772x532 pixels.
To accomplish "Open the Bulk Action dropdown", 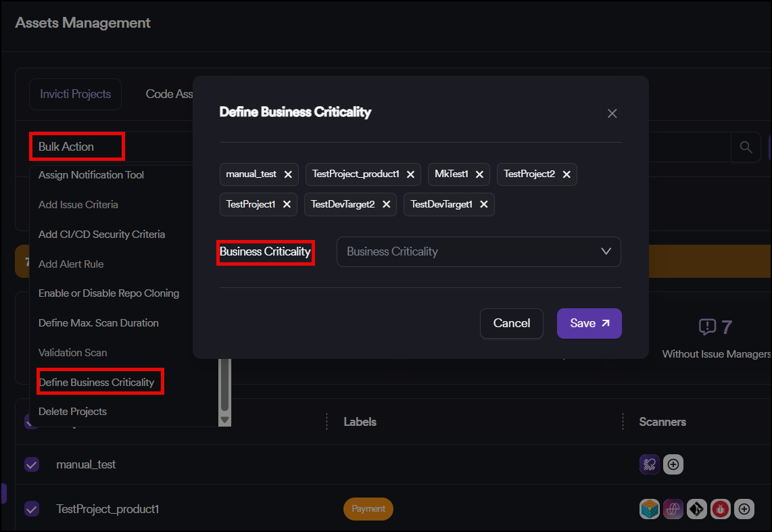I will point(76,147).
